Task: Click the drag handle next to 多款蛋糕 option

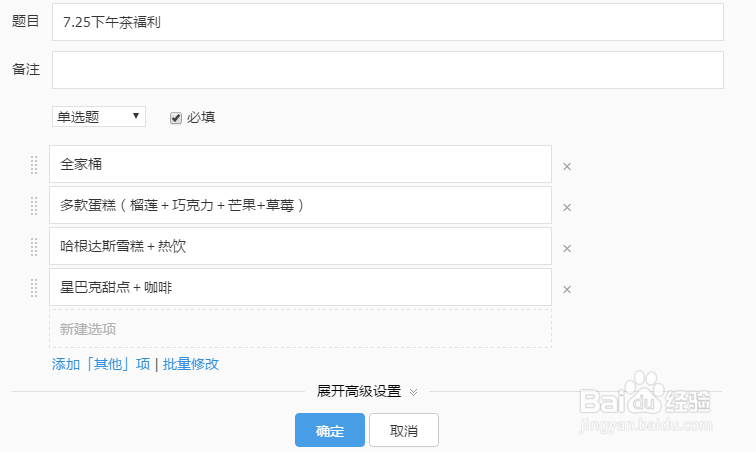Action: click(x=34, y=205)
